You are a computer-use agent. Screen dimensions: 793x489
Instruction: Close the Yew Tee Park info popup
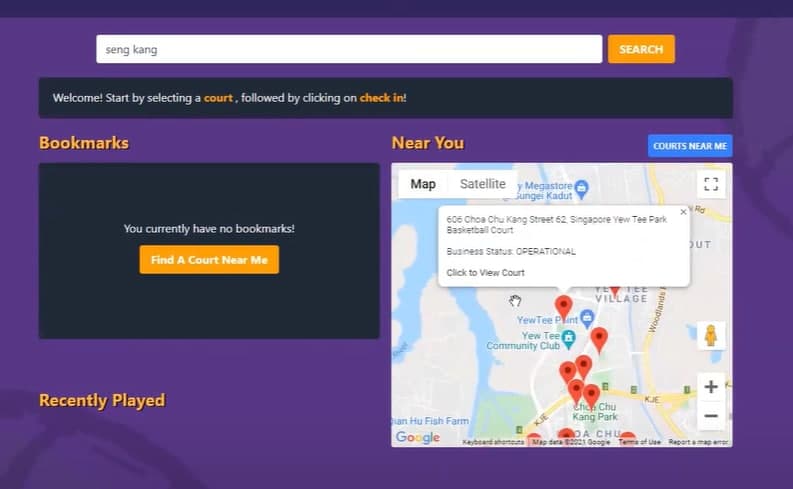(x=683, y=212)
